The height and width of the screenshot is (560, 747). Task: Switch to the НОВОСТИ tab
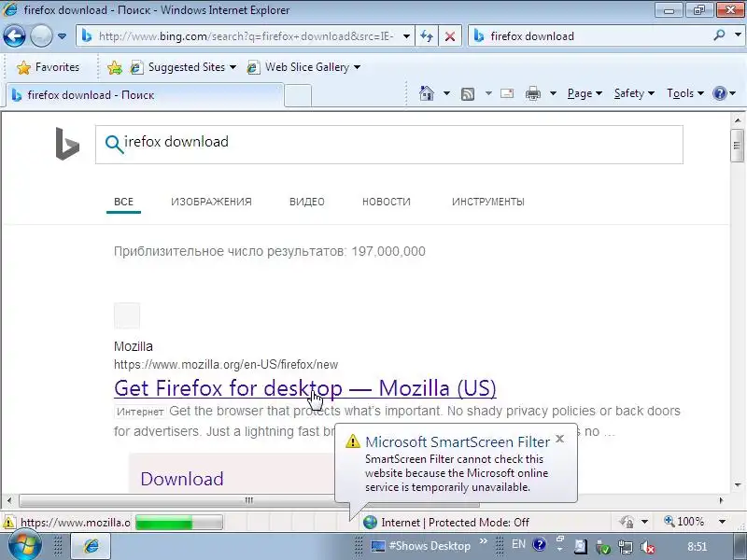click(x=386, y=202)
